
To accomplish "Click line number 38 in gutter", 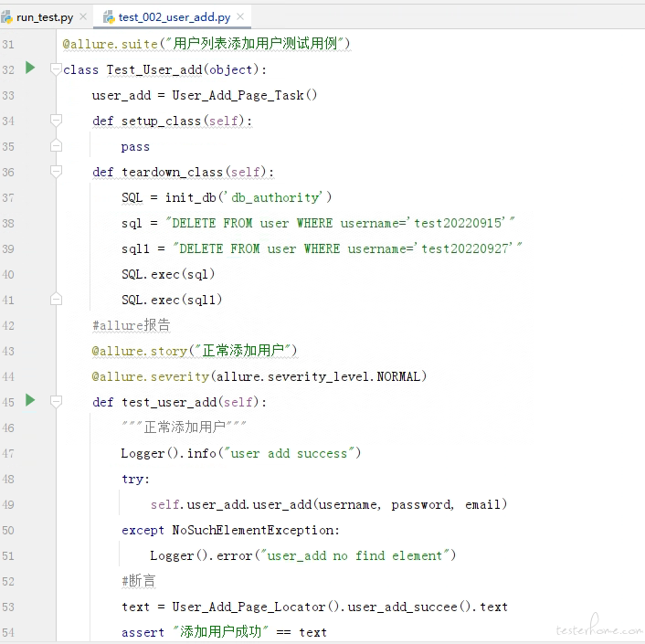I will coord(8,223).
